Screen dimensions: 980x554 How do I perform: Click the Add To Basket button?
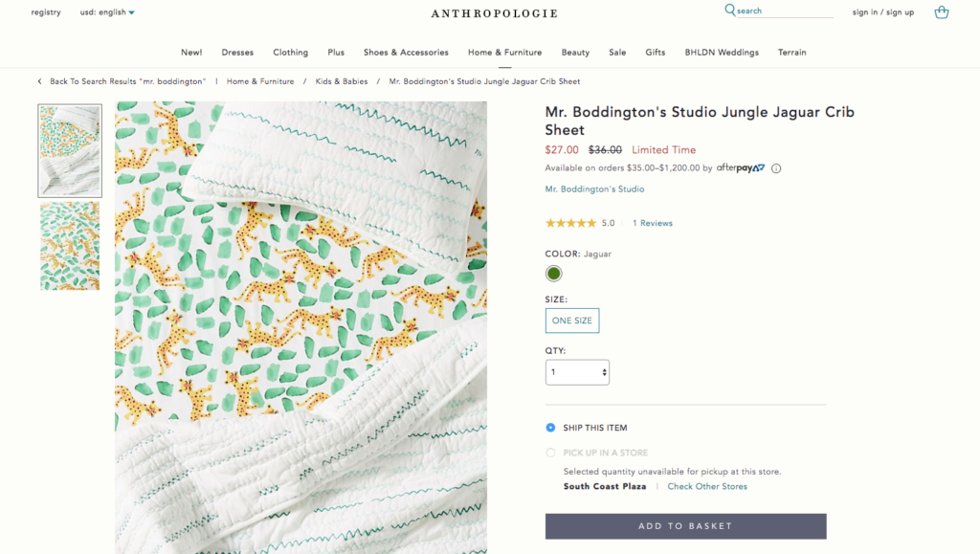(685, 525)
